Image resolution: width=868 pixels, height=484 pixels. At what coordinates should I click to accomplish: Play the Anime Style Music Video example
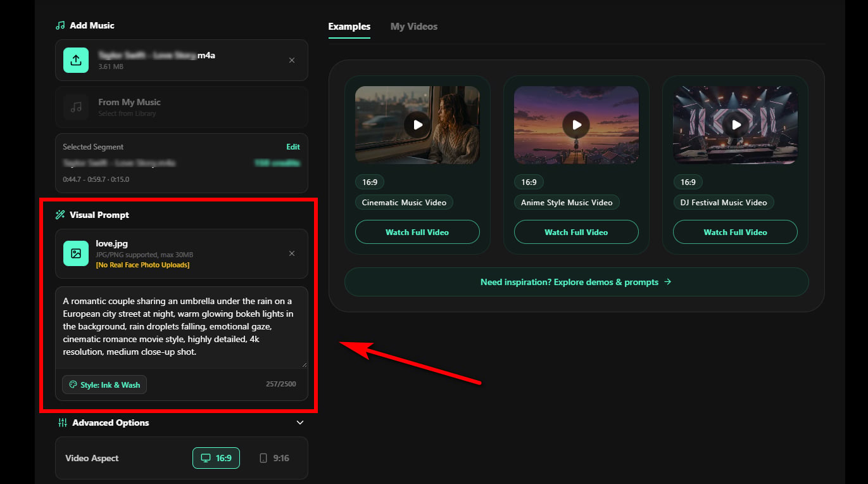coord(576,125)
